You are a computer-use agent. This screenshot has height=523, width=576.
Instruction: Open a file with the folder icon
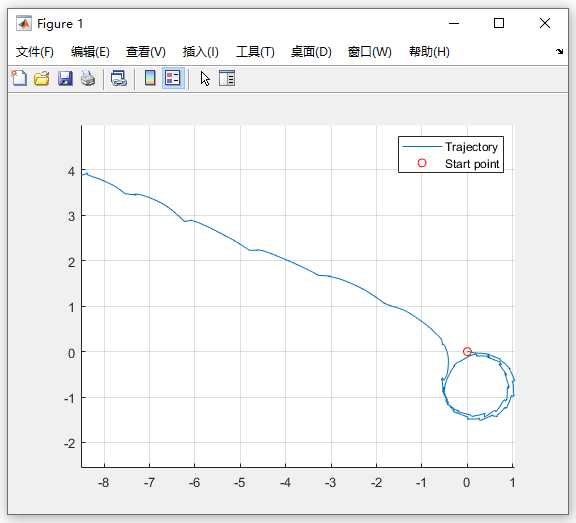pos(42,78)
